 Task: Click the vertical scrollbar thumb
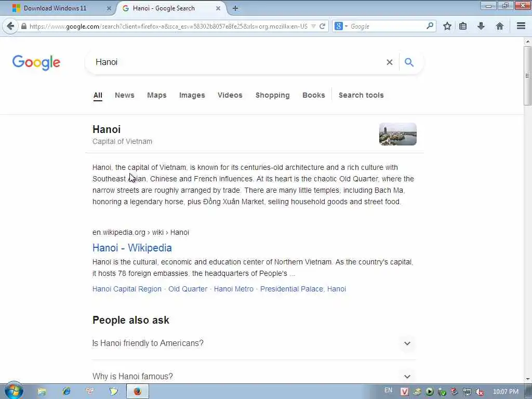[527, 75]
